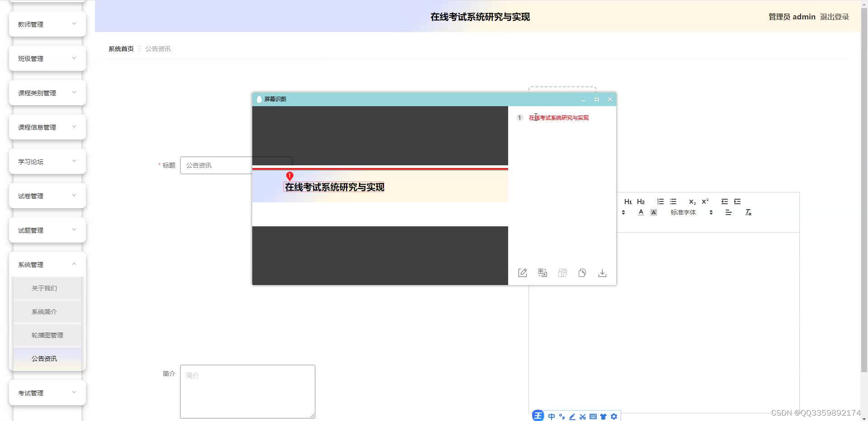Open IME handwriting pen icon
This screenshot has height=421, width=868.
pos(572,416)
